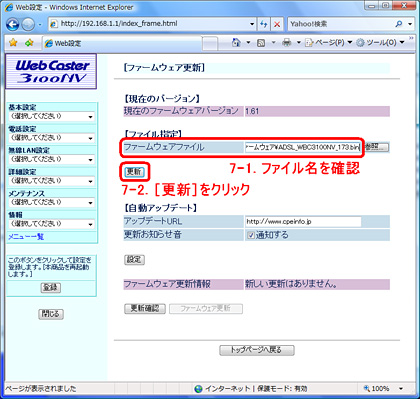Open zoom level 100% dropdown arrow

coord(401,389)
